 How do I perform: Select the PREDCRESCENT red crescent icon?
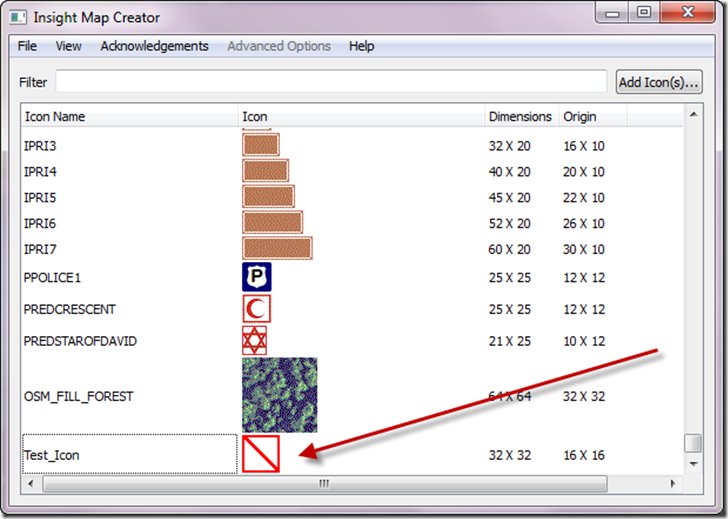point(256,309)
